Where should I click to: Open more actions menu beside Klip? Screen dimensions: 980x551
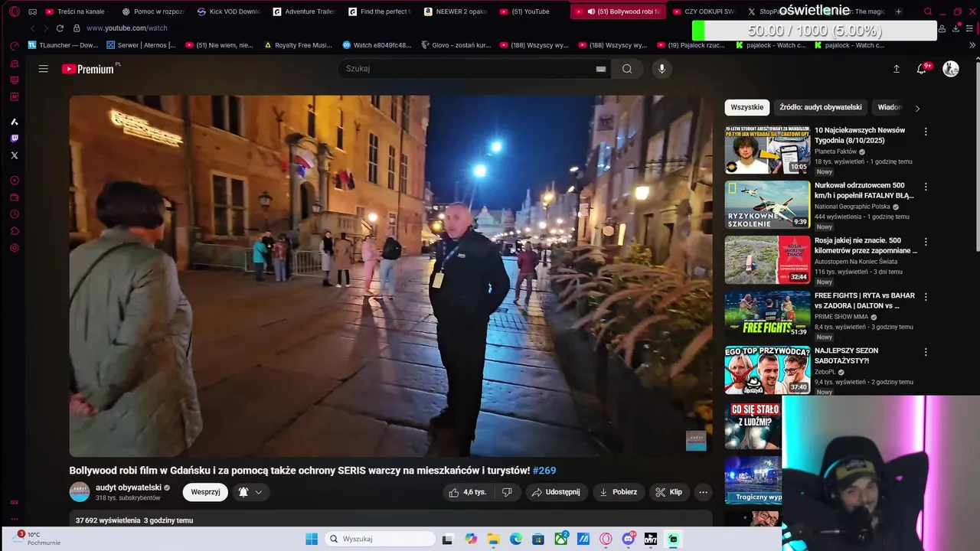[x=703, y=492]
